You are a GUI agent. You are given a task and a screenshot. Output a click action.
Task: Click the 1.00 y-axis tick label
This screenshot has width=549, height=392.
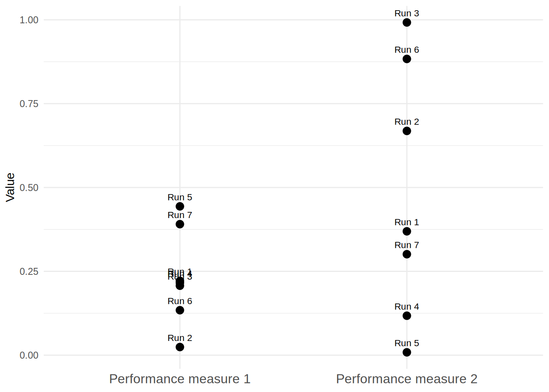[x=29, y=20]
